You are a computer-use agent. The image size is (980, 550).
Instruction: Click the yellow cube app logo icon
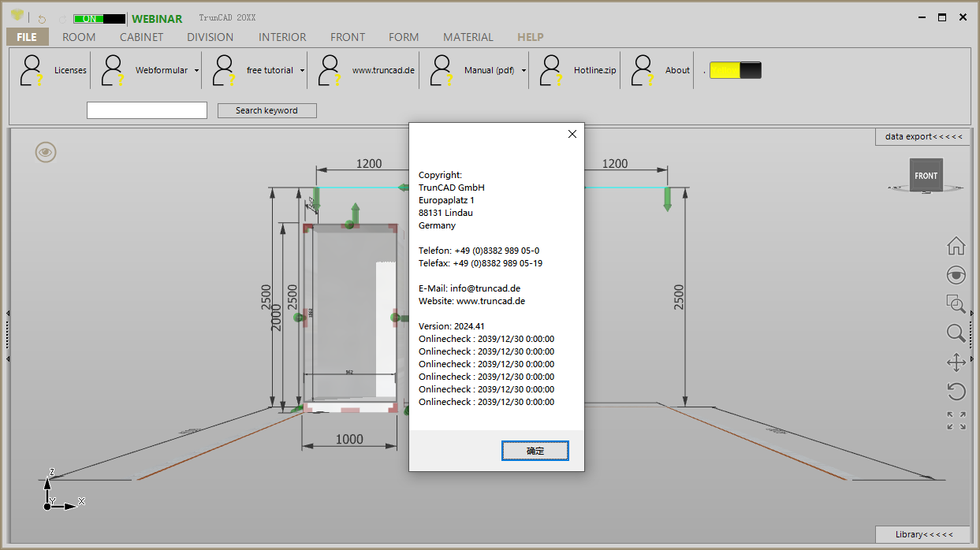(x=17, y=17)
